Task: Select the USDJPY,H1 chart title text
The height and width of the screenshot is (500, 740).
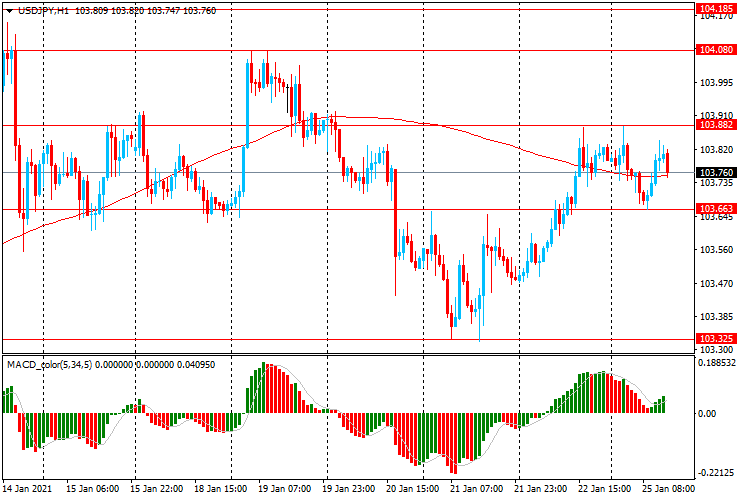Action: [43, 10]
